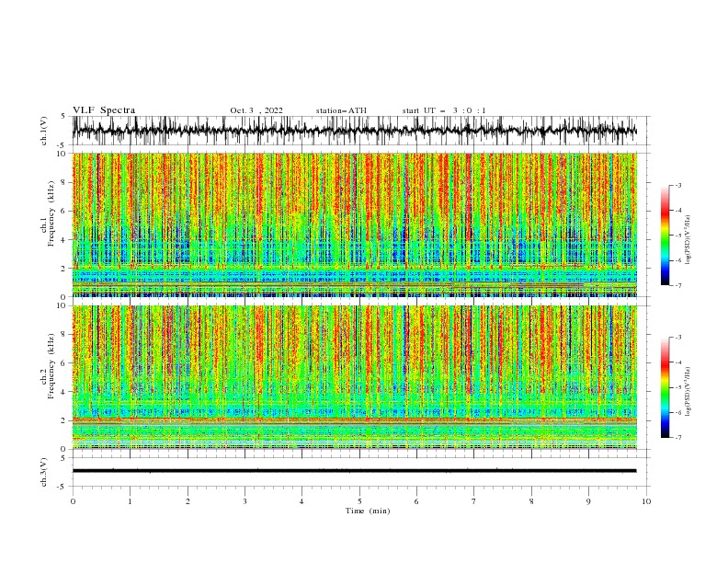Click the ch.1 voltage waveform trace

(354, 131)
